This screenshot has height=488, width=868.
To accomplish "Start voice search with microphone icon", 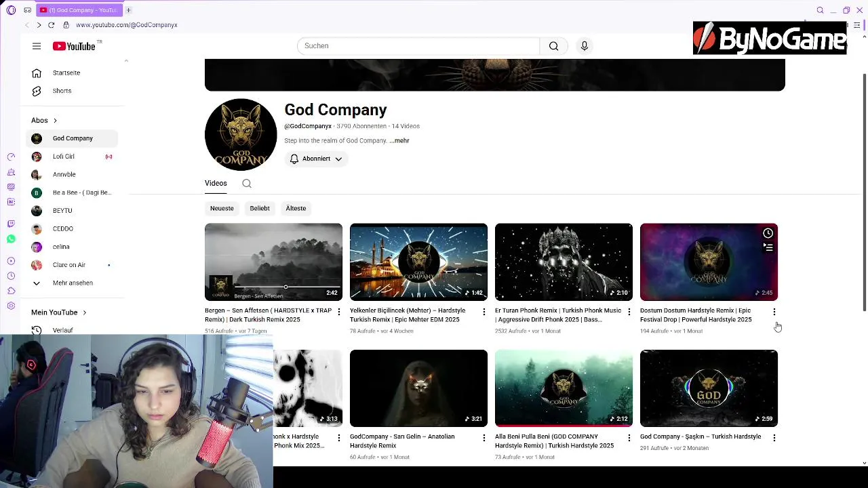I will [x=584, y=46].
